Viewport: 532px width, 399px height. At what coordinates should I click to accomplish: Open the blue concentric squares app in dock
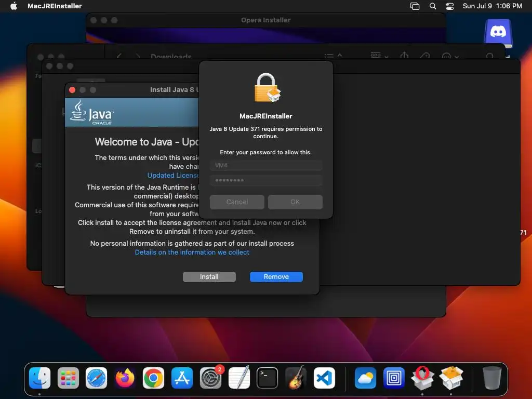[394, 378]
